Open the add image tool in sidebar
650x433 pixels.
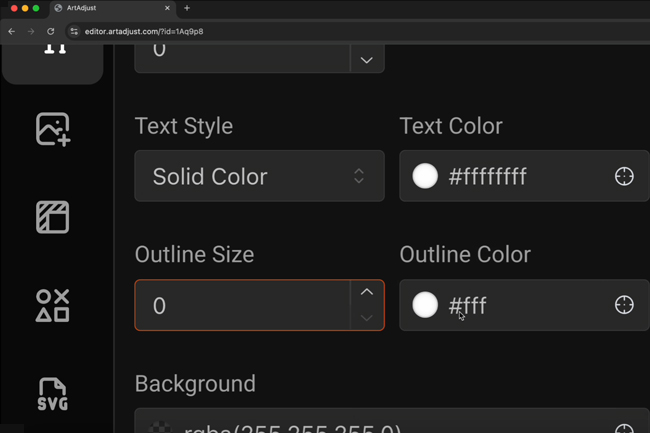[x=52, y=130]
